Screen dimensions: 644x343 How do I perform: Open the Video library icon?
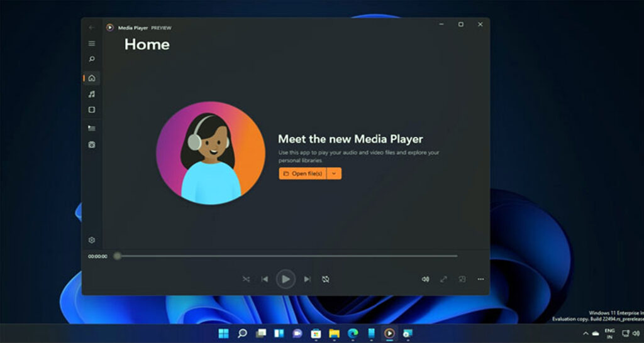(92, 109)
